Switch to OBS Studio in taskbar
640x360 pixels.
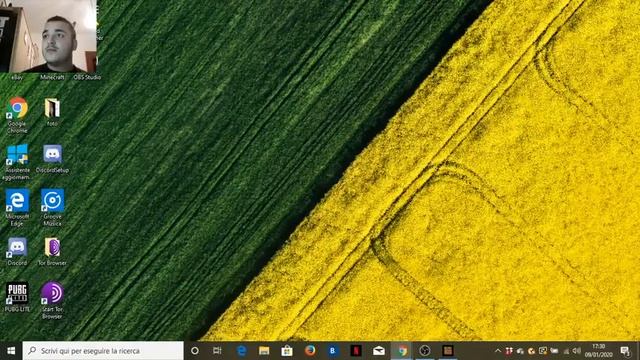[425, 351]
